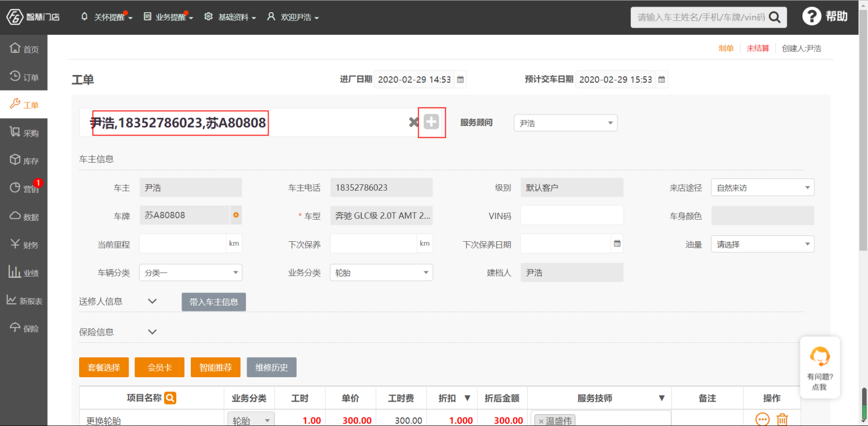Open 营销 in the sidebar
Screen dimensions: 868x426
pos(24,188)
